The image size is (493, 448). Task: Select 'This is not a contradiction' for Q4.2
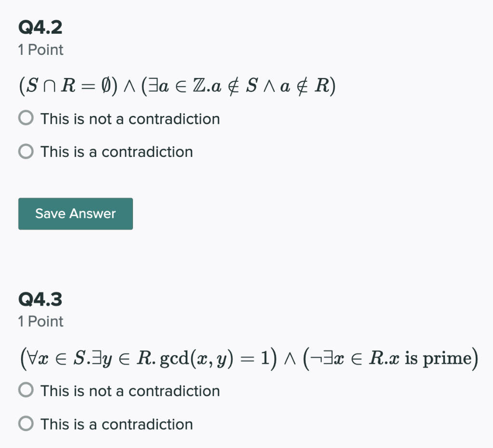26,117
